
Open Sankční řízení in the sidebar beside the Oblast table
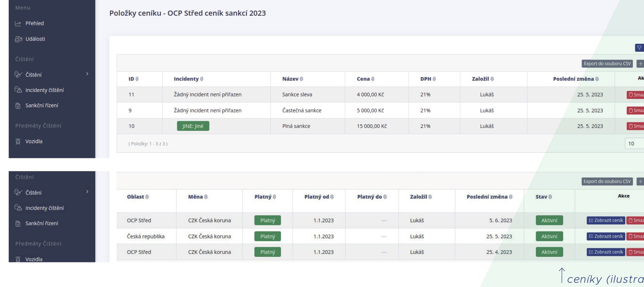(x=42, y=223)
